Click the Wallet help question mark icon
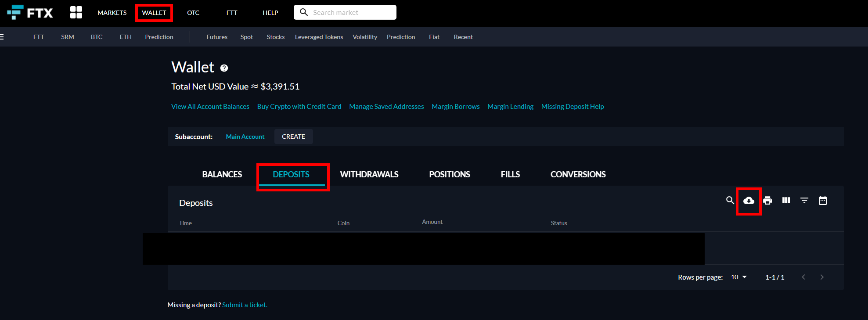Screen dimensions: 868x320 pos(224,68)
